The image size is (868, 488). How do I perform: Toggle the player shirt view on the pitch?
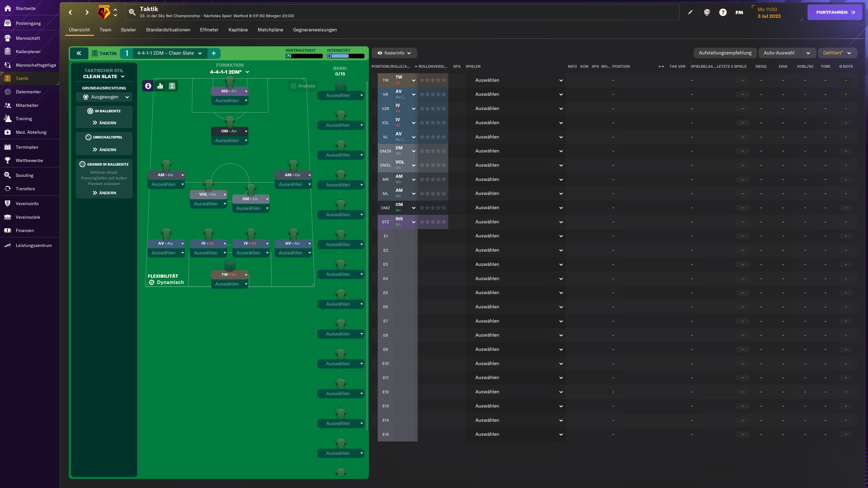148,86
